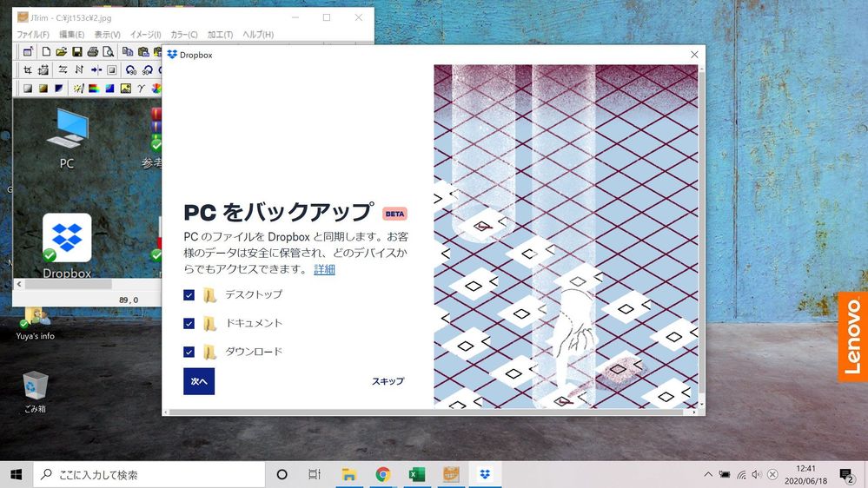Open Task View on the taskbar
Image resolution: width=868 pixels, height=488 pixels.
click(x=315, y=475)
